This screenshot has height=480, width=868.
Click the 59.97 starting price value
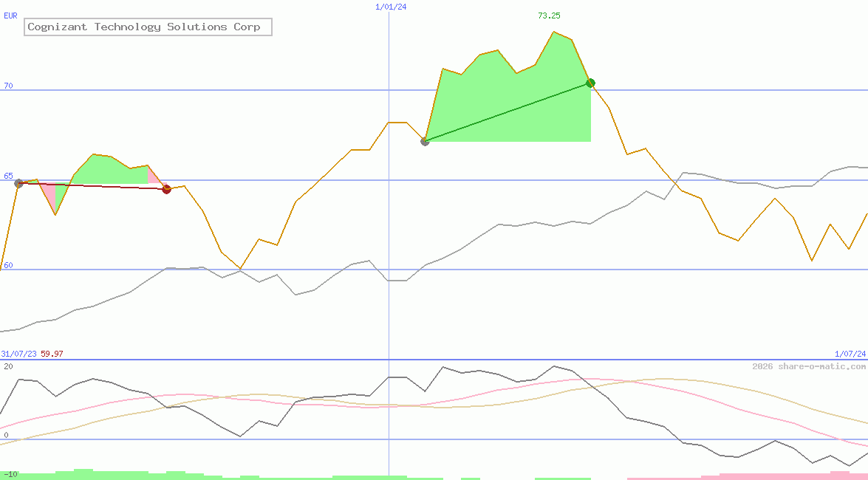[x=52, y=353]
